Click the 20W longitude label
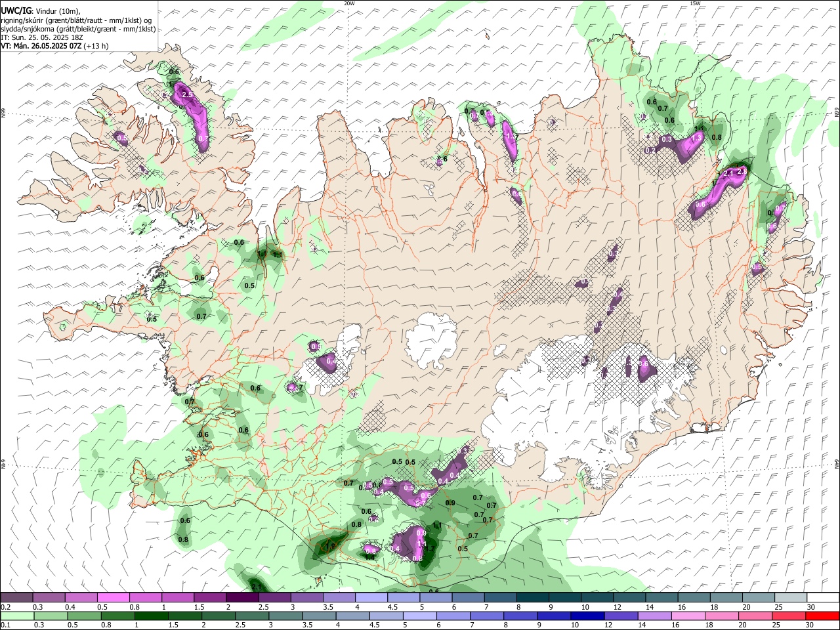The image size is (840, 630). click(x=350, y=3)
